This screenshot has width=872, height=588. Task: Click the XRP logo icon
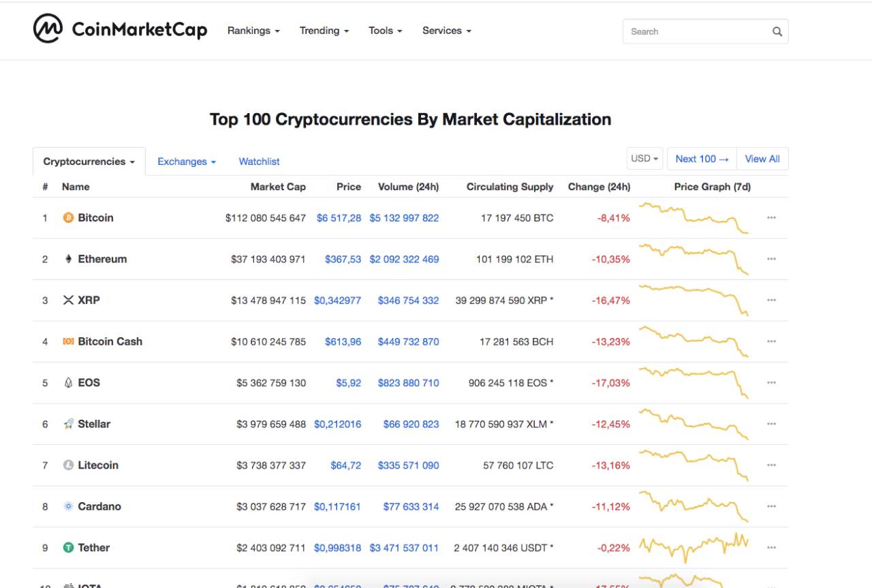[x=68, y=300]
